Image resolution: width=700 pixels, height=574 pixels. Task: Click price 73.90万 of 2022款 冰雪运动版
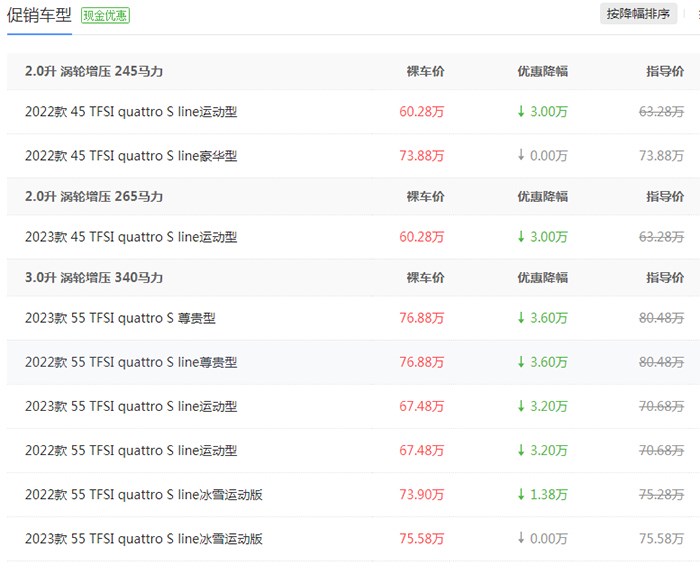pos(422,495)
